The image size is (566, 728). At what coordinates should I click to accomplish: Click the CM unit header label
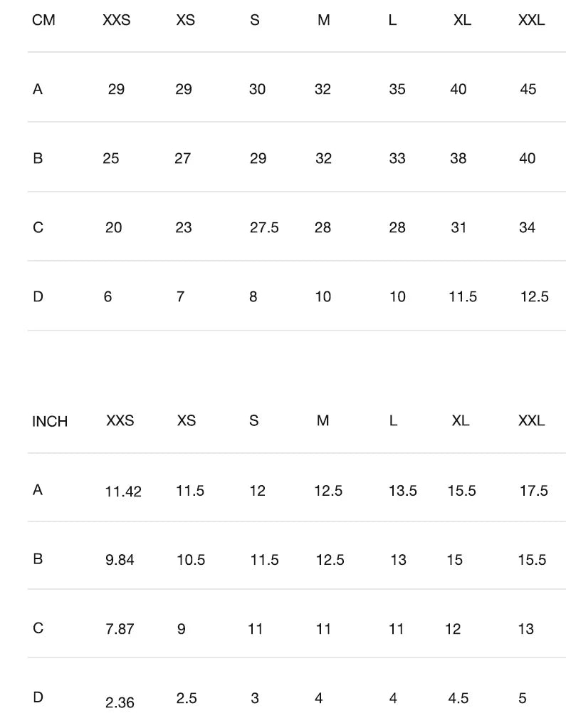click(x=43, y=21)
